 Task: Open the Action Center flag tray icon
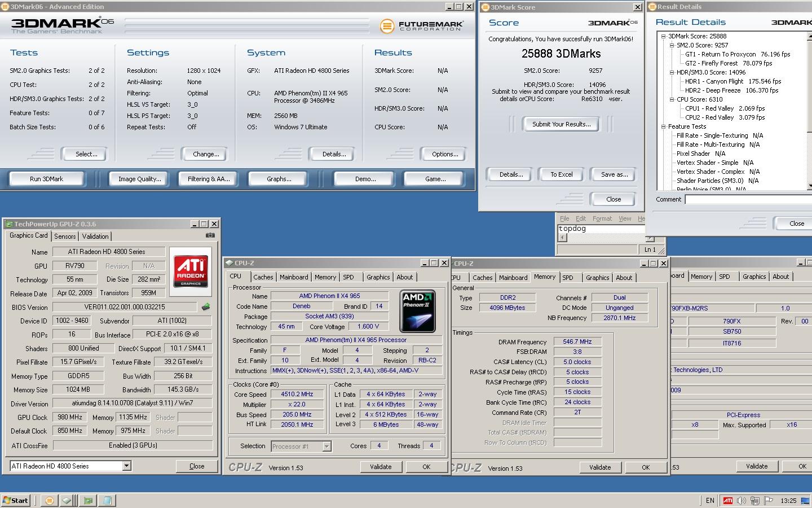(x=769, y=500)
